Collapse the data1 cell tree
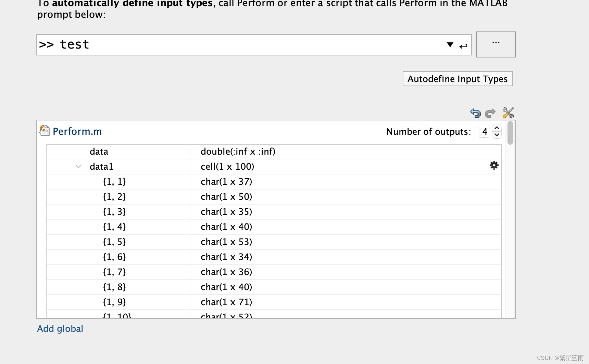The image size is (589, 364). pos(78,167)
